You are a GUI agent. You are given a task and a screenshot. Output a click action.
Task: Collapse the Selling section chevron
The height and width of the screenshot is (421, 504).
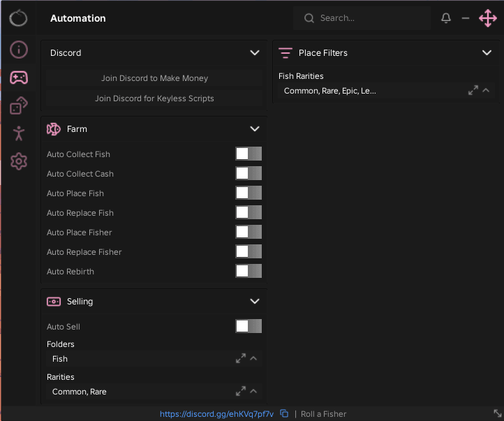(255, 301)
